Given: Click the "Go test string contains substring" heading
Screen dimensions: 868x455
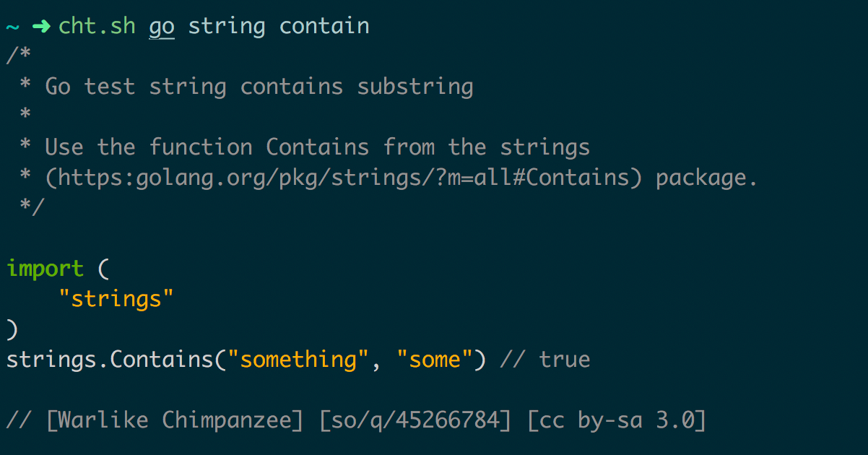Looking at the screenshot, I should coord(259,87).
